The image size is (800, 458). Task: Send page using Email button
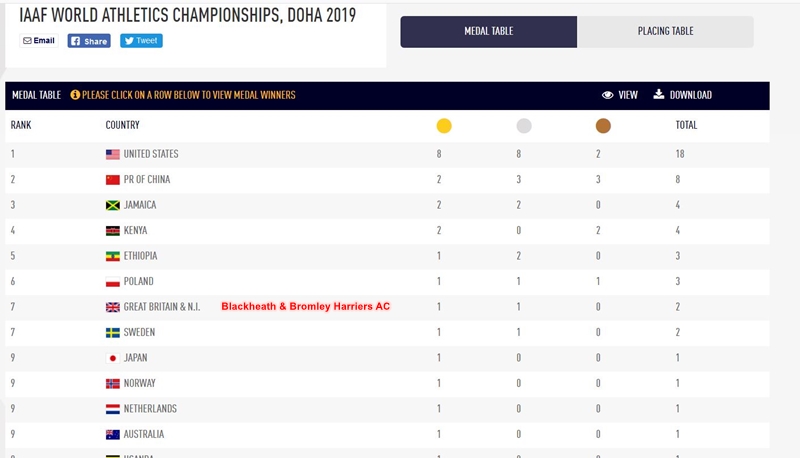39,41
